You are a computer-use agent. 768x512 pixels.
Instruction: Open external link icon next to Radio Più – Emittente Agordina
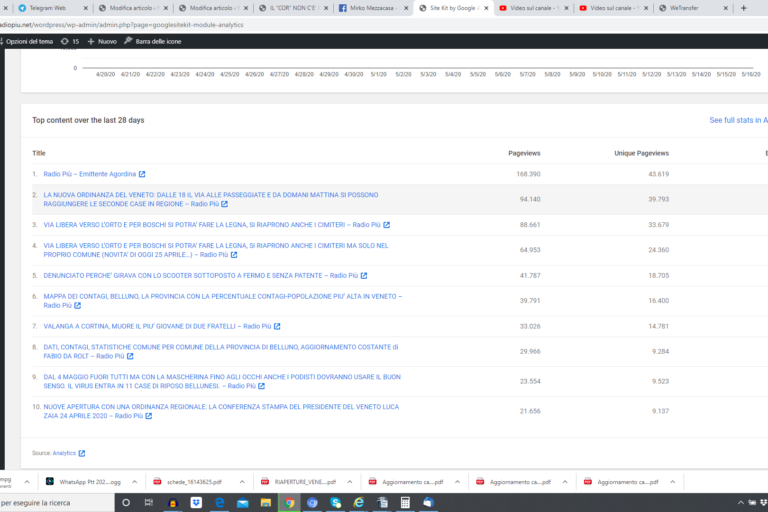[x=142, y=174]
